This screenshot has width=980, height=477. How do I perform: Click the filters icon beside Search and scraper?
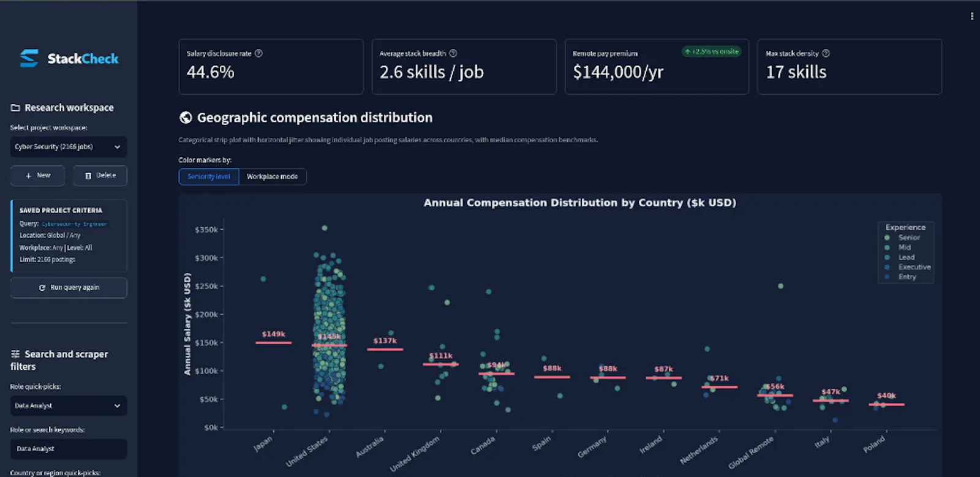coord(15,354)
